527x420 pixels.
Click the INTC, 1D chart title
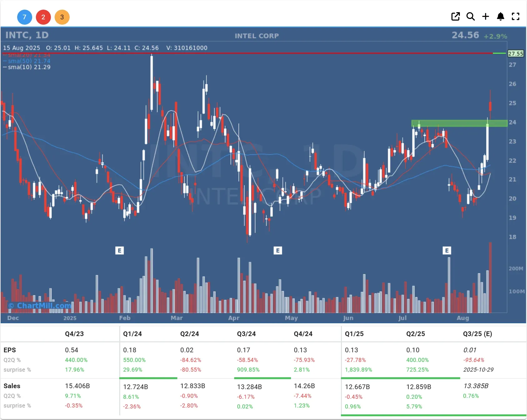tap(27, 35)
